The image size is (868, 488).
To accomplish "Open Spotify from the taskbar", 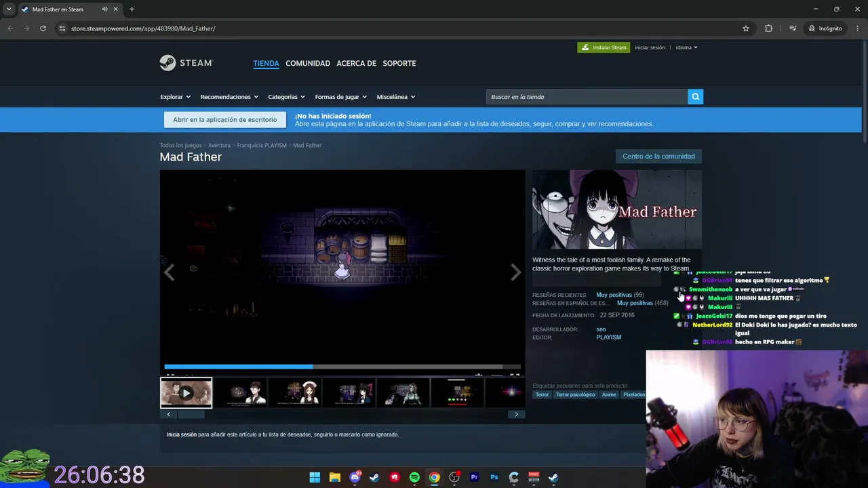I will click(414, 477).
